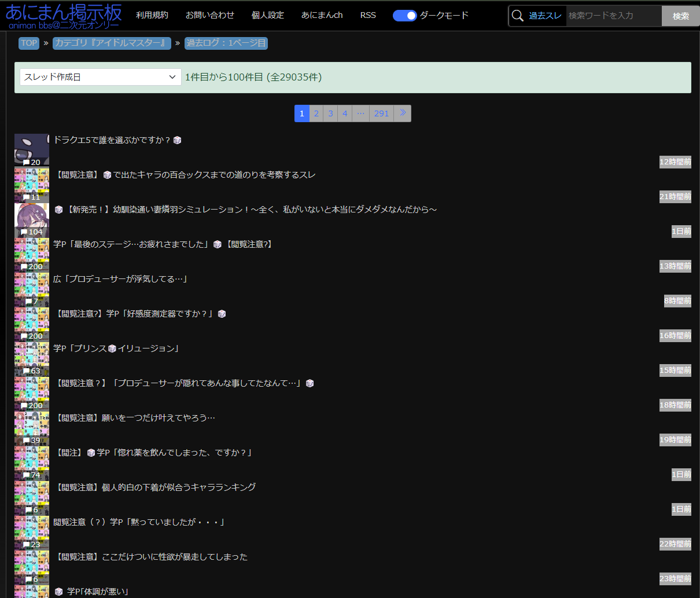Toggle the ダークモード switch

tap(404, 16)
